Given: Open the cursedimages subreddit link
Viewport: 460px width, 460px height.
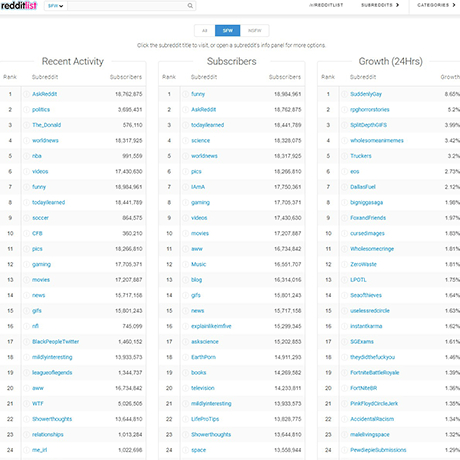Looking at the screenshot, I should (x=367, y=234).
